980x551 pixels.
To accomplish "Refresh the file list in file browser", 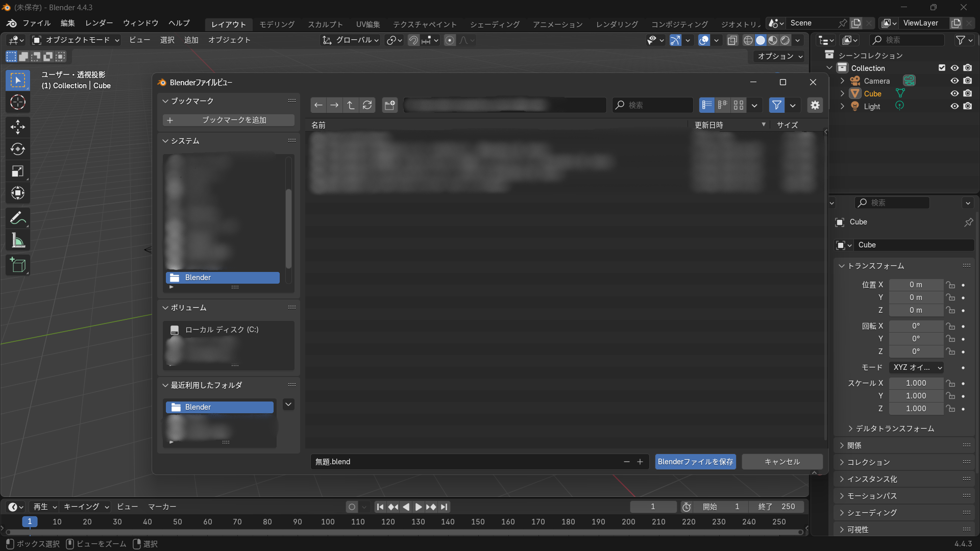I will click(367, 105).
